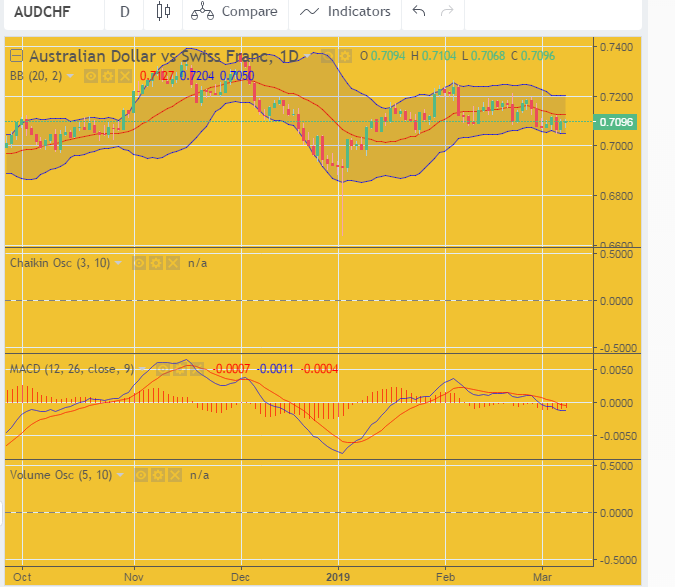Click the redo arrow in toolbar
675x587 pixels.
pos(447,12)
